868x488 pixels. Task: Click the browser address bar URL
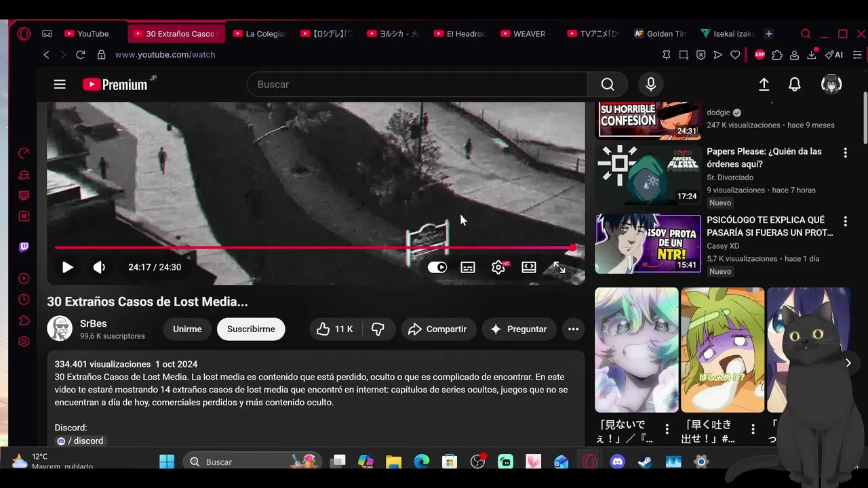click(165, 55)
